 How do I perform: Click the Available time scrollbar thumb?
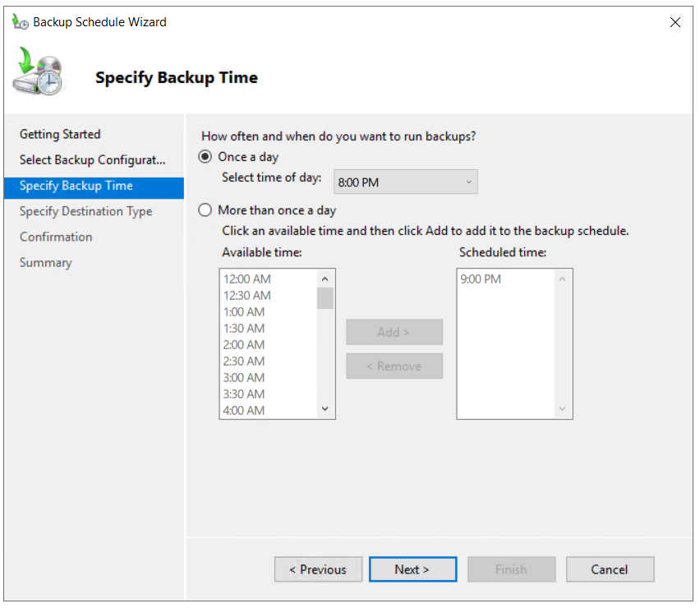pos(325,297)
